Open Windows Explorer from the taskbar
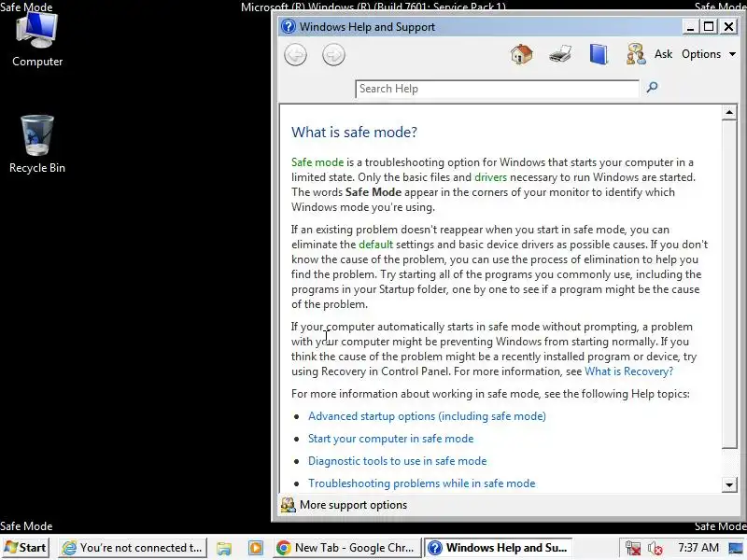The height and width of the screenshot is (560, 747). click(x=224, y=548)
